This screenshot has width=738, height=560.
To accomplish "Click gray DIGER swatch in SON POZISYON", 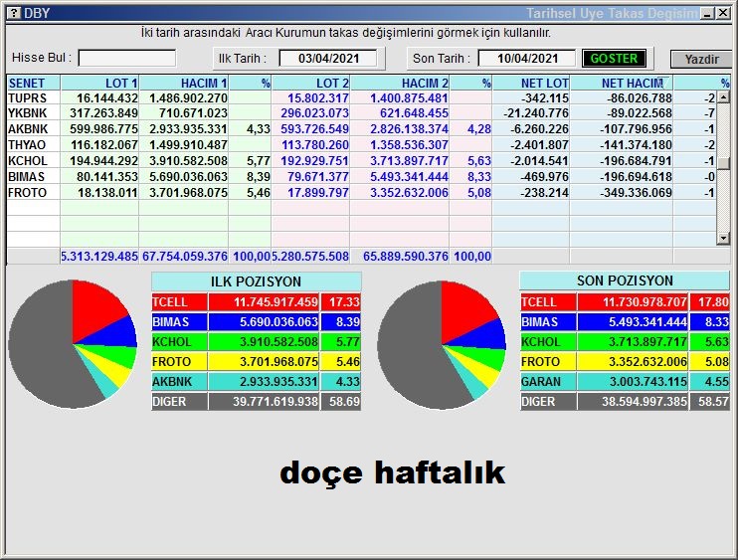I will tap(548, 402).
